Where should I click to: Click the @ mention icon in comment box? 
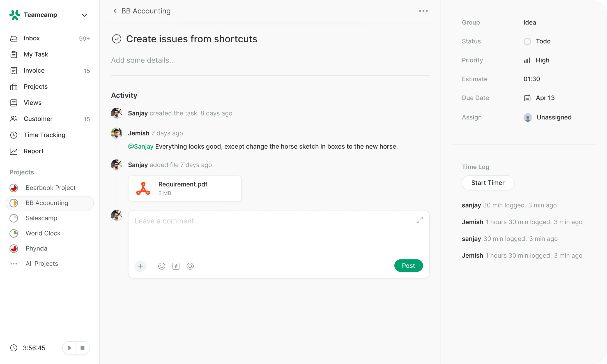tap(190, 266)
